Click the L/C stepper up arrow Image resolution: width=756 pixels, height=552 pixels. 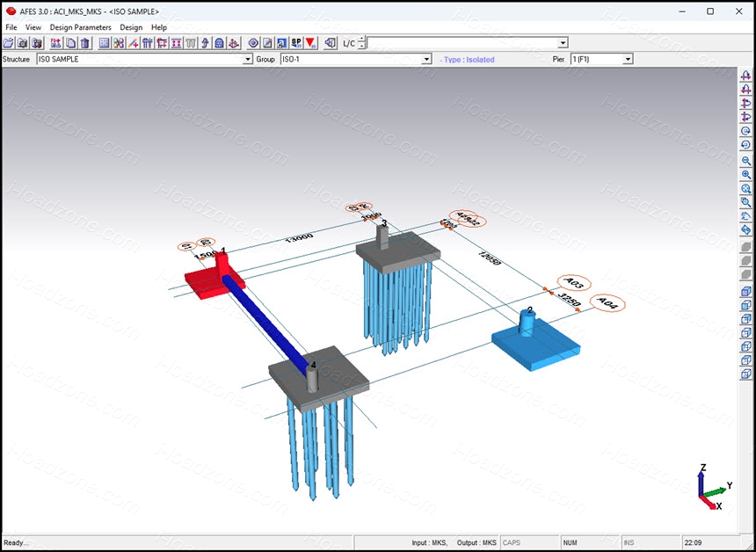(x=362, y=40)
